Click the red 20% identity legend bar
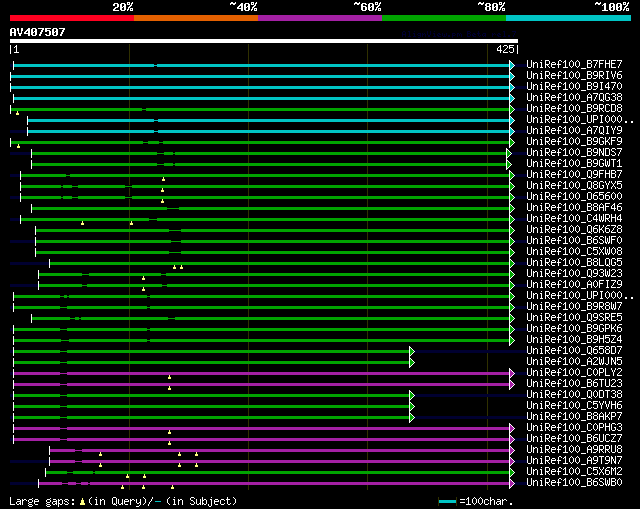This screenshot has width=640, height=509. [71, 18]
